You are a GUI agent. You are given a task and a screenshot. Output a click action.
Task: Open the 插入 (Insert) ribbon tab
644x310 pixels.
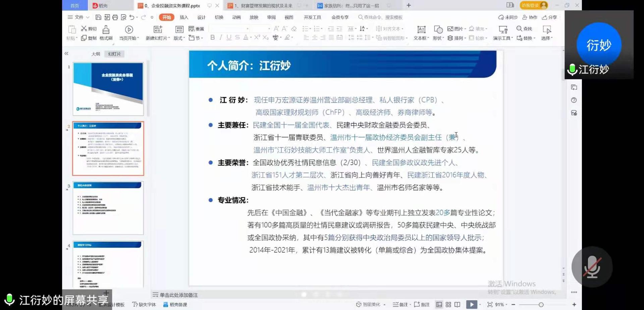coord(184,17)
